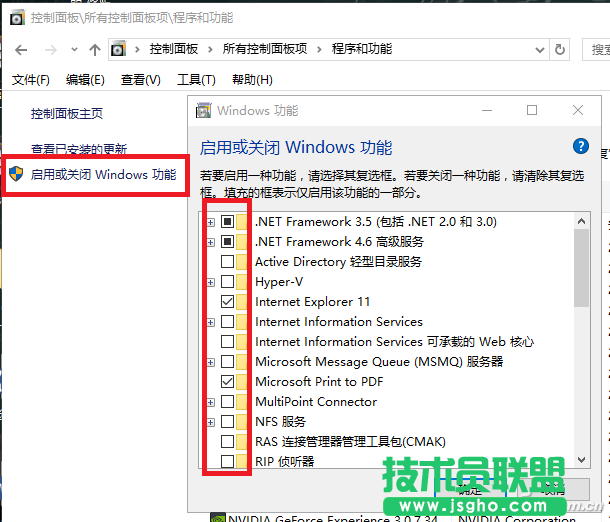This screenshot has height=522, width=610.
Task: Click the shield icon beside 启用或关闭 Windows 功能
Action: (15, 174)
